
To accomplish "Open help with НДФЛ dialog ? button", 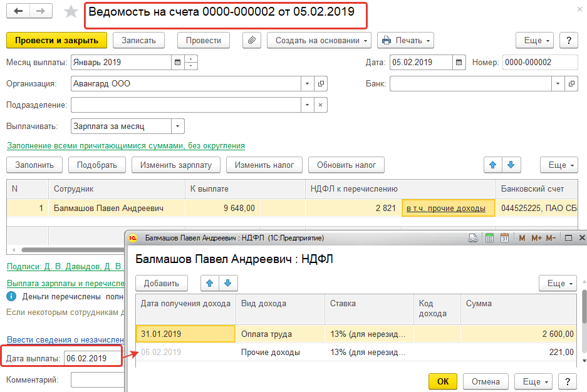I will (568, 381).
